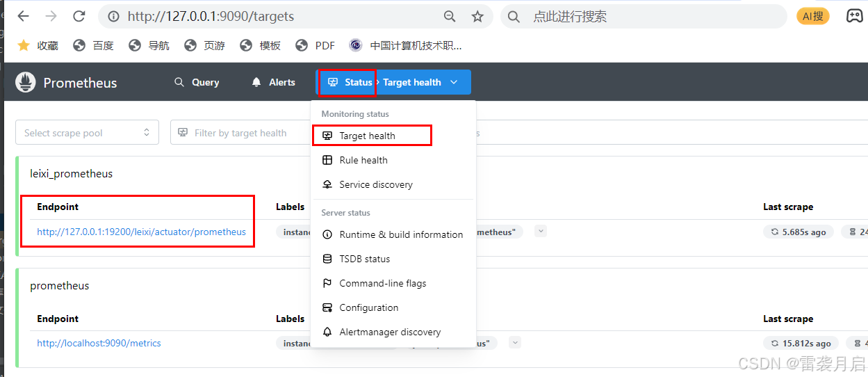Click the prometheus pool header
The width and height of the screenshot is (868, 377).
[60, 285]
